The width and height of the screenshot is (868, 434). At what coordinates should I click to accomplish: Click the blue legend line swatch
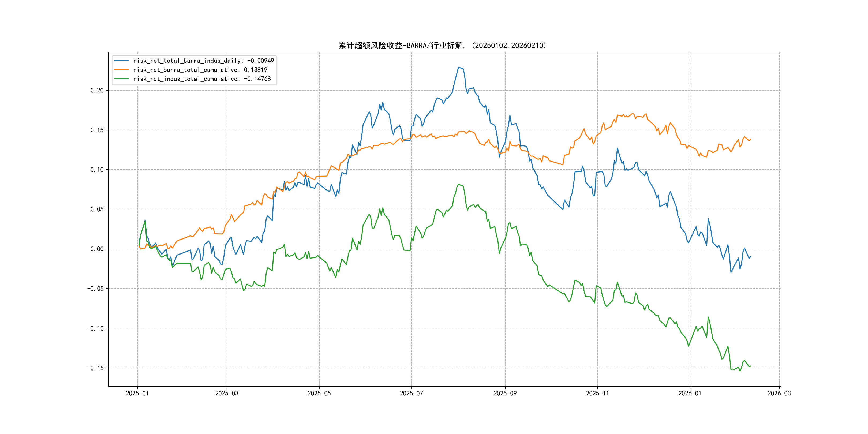(x=121, y=61)
